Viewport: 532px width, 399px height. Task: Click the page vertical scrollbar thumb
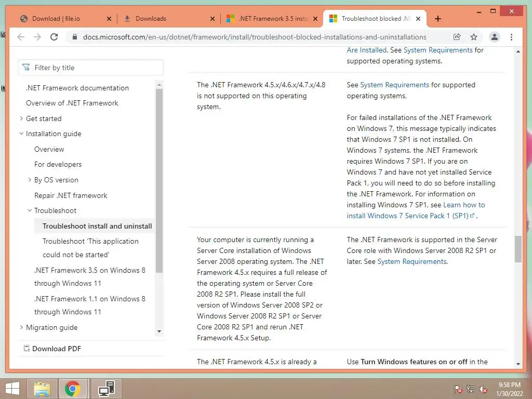518,249
